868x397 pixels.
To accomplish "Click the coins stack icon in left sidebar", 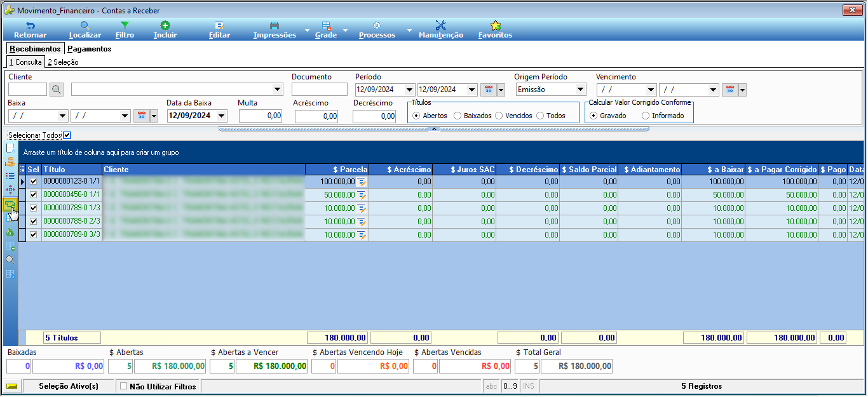I will point(10,161).
